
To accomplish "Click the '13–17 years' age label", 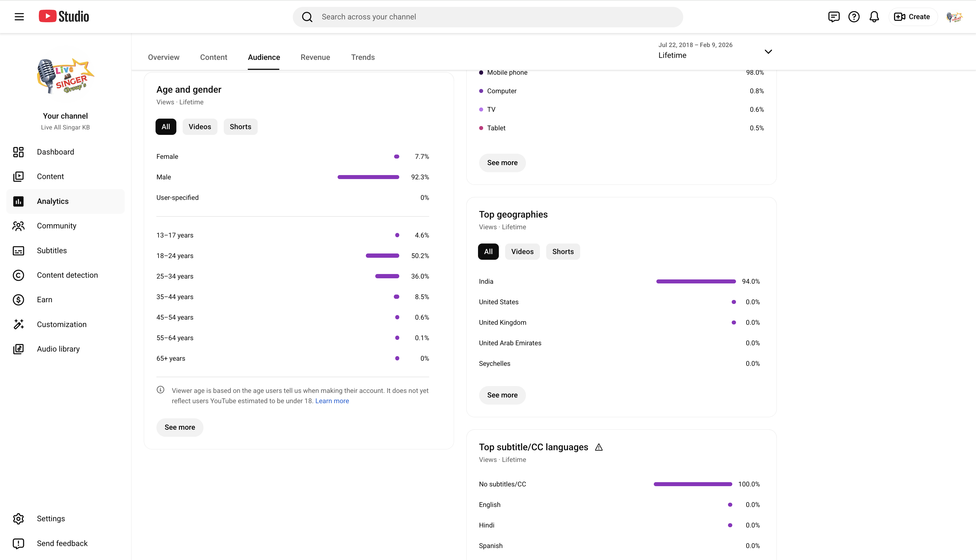I will (x=175, y=236).
